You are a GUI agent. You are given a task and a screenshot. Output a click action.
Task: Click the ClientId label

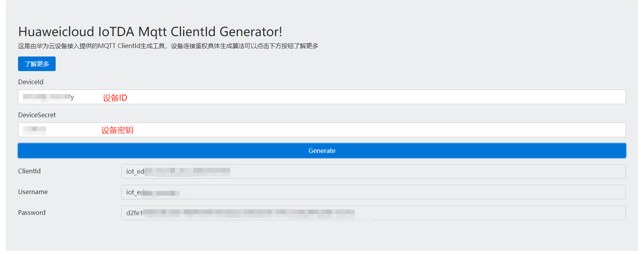point(29,171)
